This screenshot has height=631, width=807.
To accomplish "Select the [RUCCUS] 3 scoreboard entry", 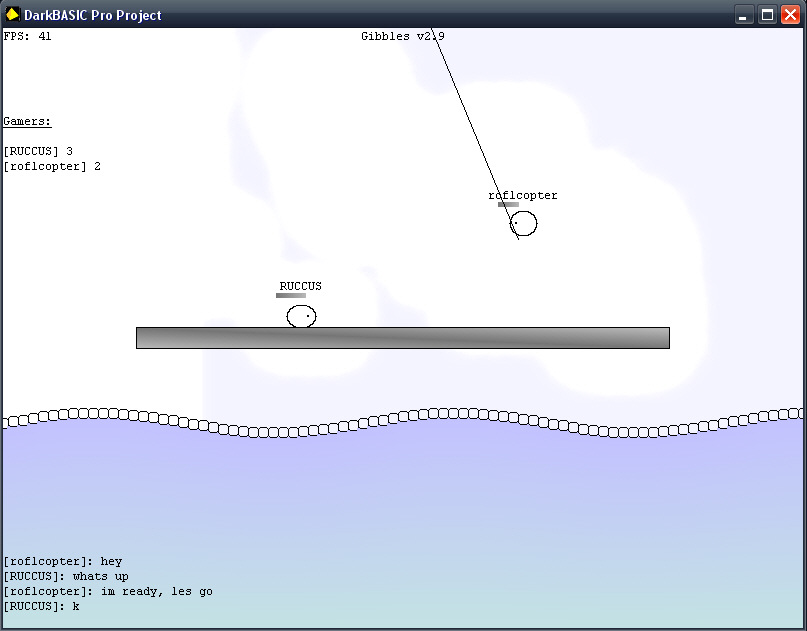I will point(38,151).
